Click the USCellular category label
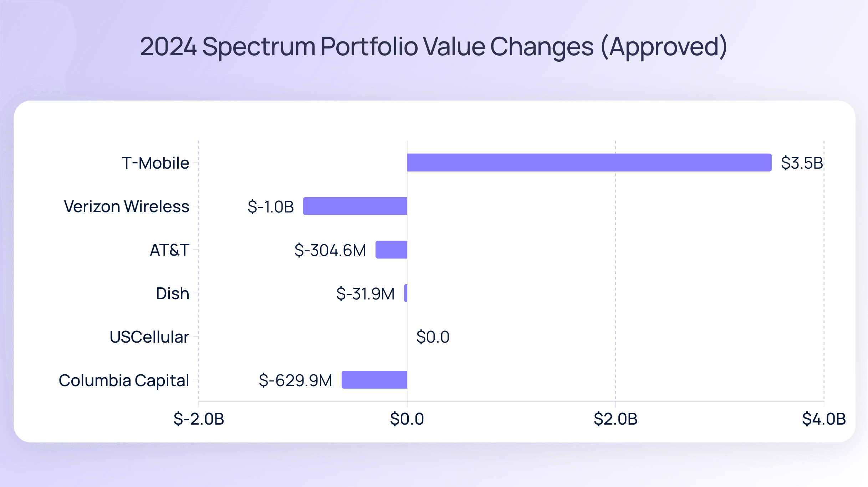This screenshot has height=487, width=868. click(x=149, y=337)
